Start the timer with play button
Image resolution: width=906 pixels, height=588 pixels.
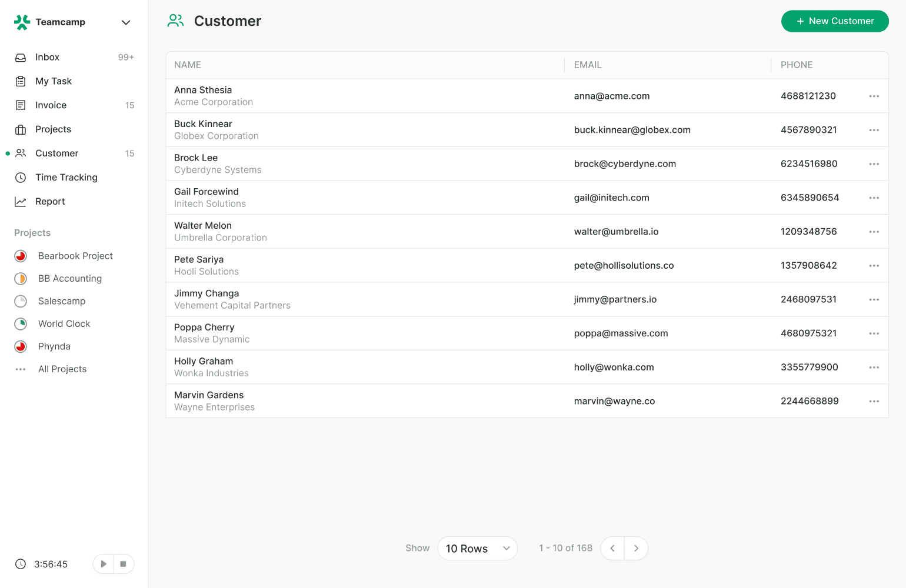[x=104, y=564]
